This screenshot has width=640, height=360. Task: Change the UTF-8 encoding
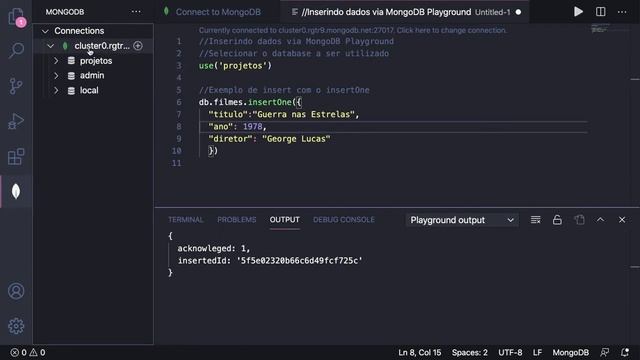(x=510, y=352)
